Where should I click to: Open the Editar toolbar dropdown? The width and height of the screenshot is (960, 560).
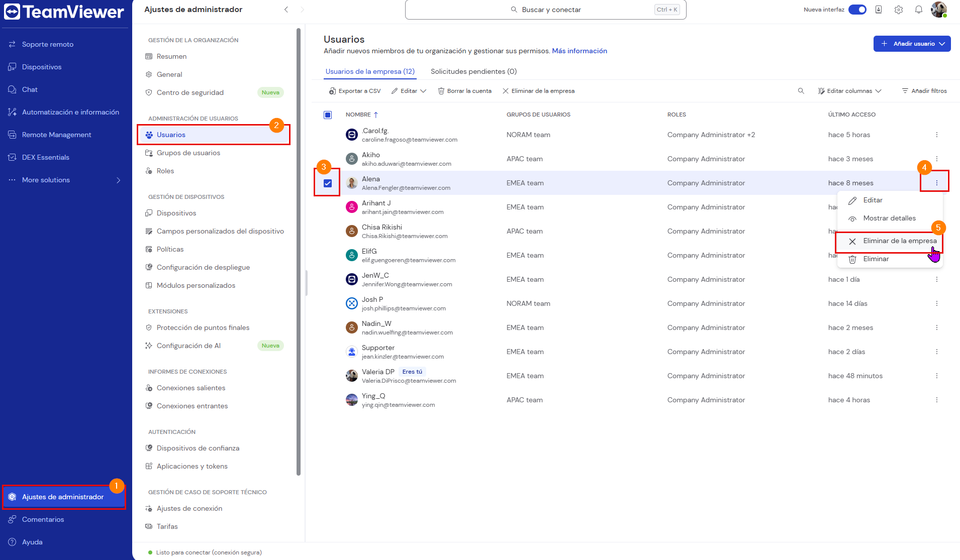pos(409,91)
